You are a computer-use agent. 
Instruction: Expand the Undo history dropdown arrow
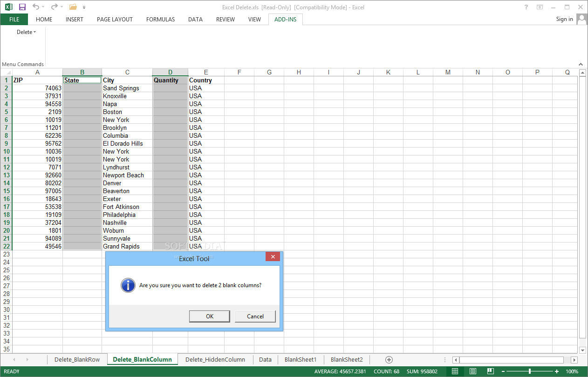tap(43, 7)
